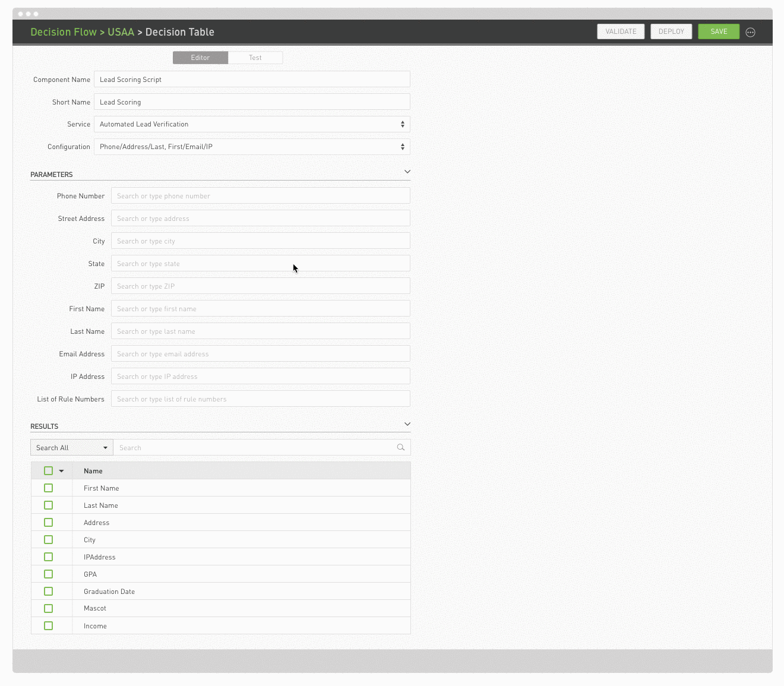This screenshot has height=686, width=784.
Task: Check the GPA result row
Action: [49, 574]
